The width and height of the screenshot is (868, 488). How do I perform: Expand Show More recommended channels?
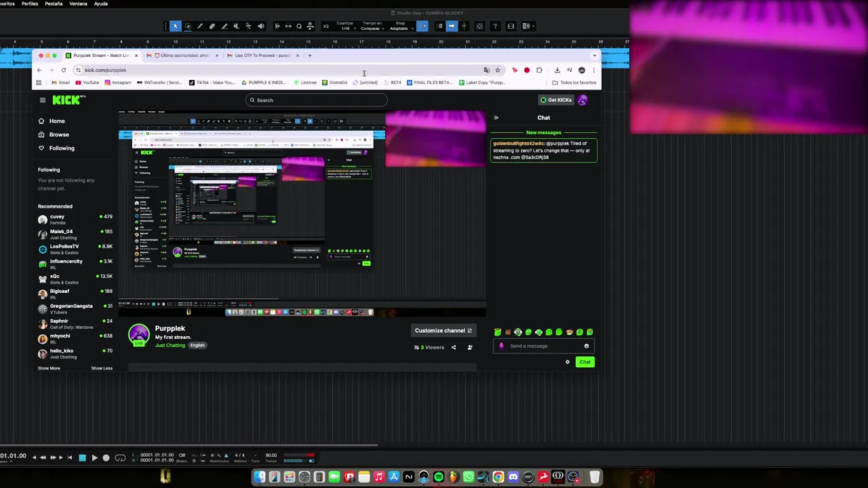49,368
